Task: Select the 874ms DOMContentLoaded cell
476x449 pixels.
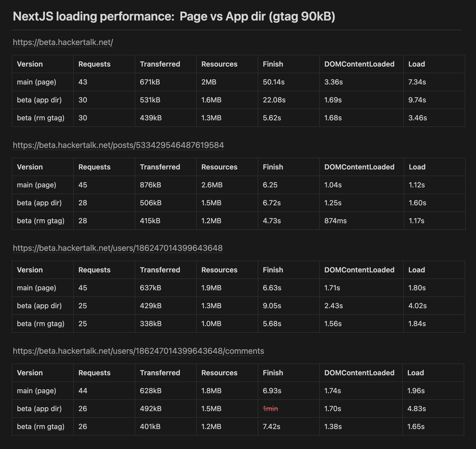Action: coord(335,221)
